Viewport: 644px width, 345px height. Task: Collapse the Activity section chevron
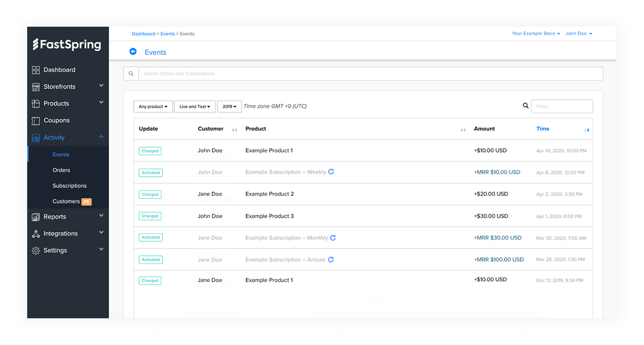pyautogui.click(x=101, y=137)
